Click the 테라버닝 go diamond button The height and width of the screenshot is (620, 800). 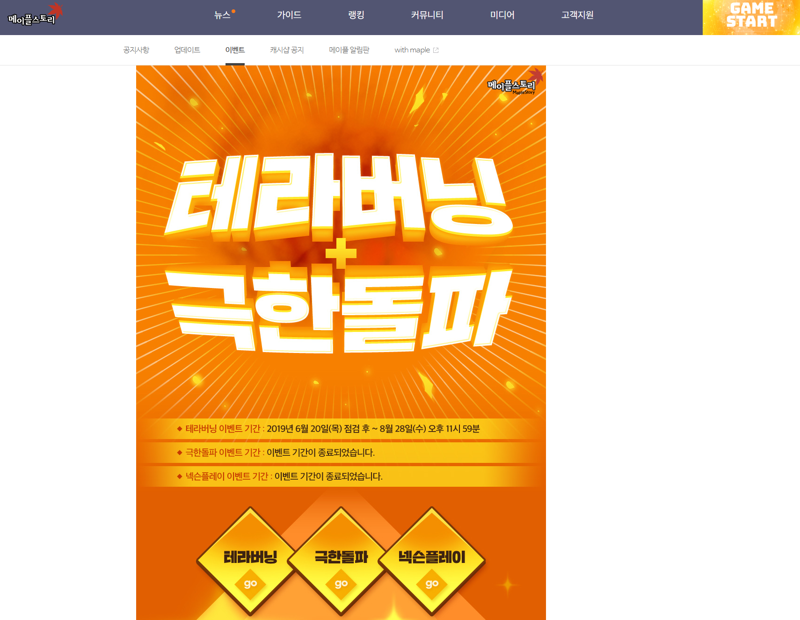pos(250,561)
